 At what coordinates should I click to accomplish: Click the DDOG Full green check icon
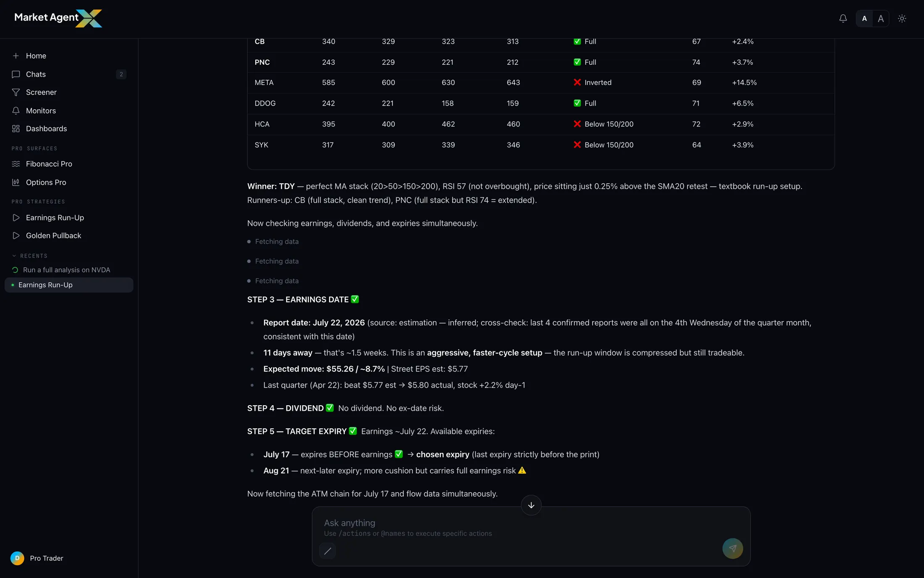point(577,103)
